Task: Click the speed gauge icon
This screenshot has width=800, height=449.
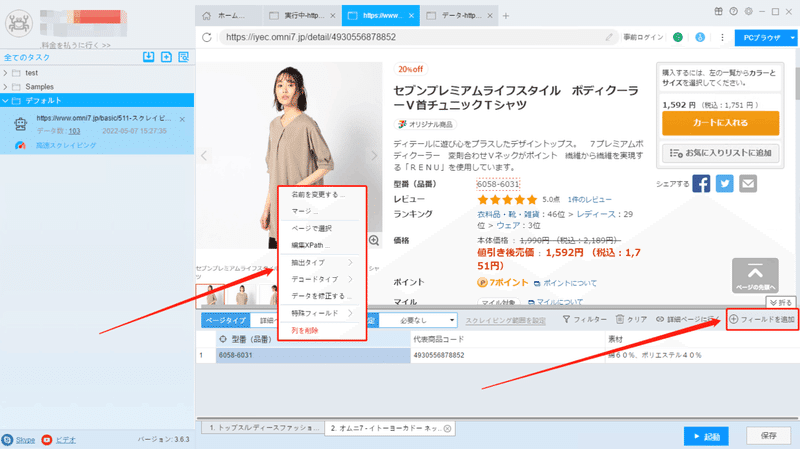Action: click(20, 145)
